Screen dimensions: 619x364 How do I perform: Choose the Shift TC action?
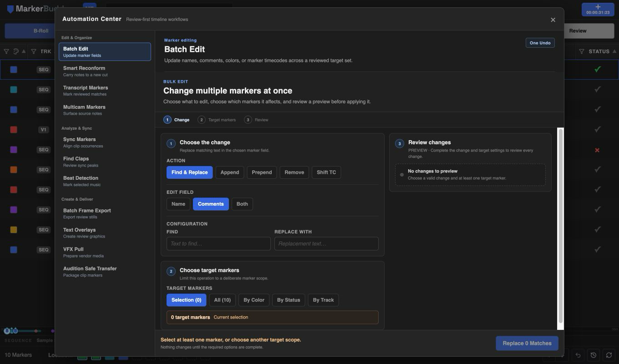point(326,172)
